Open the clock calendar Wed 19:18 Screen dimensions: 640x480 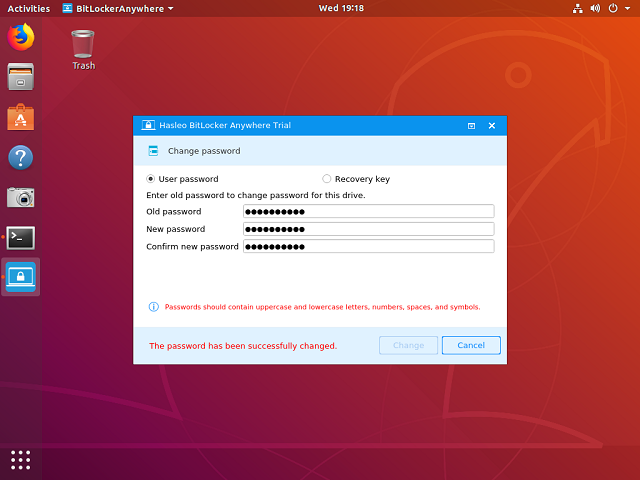click(341, 8)
